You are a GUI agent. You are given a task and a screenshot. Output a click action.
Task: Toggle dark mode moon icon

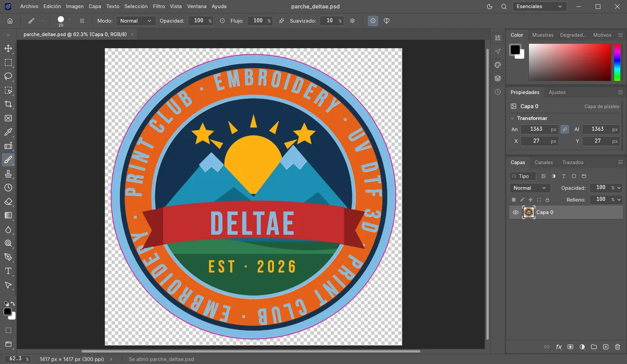click(489, 7)
